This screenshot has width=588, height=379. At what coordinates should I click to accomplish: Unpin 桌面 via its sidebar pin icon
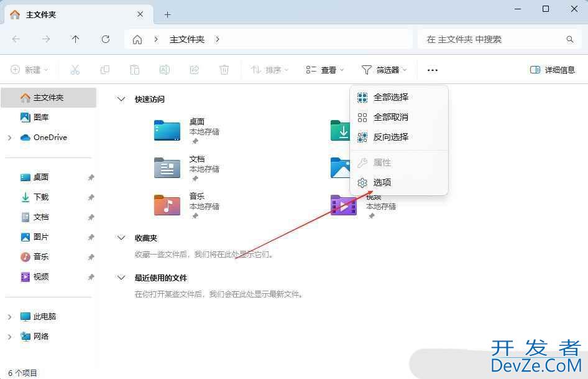tap(91, 177)
